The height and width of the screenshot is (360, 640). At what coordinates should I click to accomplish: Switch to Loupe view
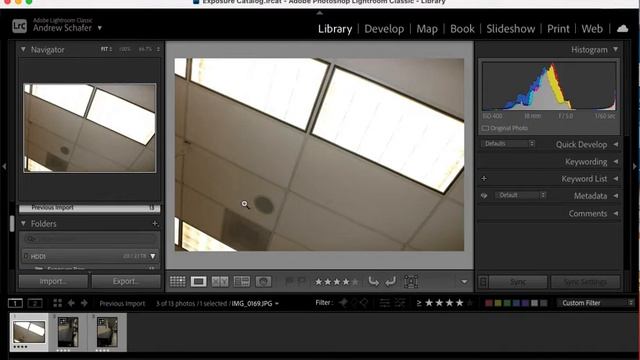point(198,281)
